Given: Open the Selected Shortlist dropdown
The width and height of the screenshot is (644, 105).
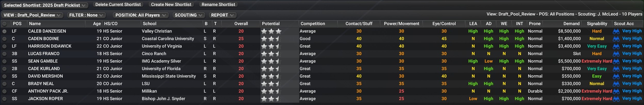Looking at the screenshot, I should point(45,5).
